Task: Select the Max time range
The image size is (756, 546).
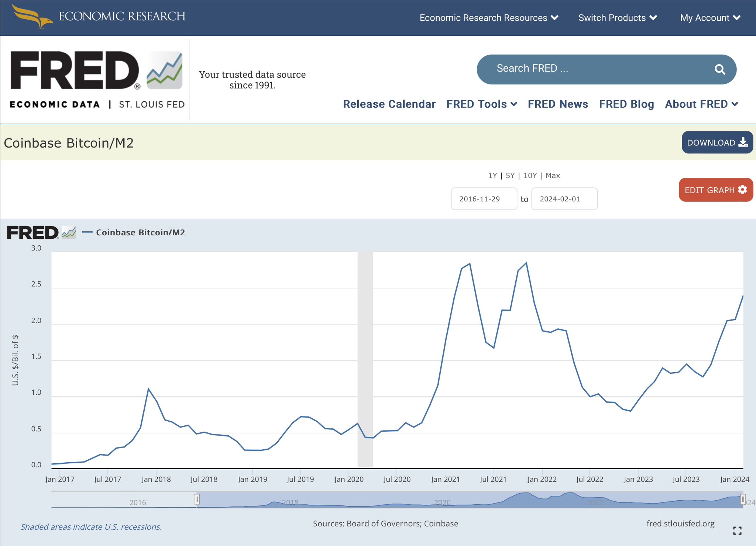Action: (x=553, y=176)
